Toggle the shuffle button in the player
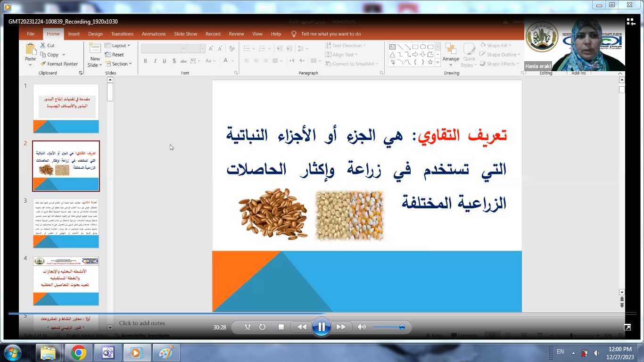Image resolution: width=644 pixels, height=362 pixels. (248, 327)
